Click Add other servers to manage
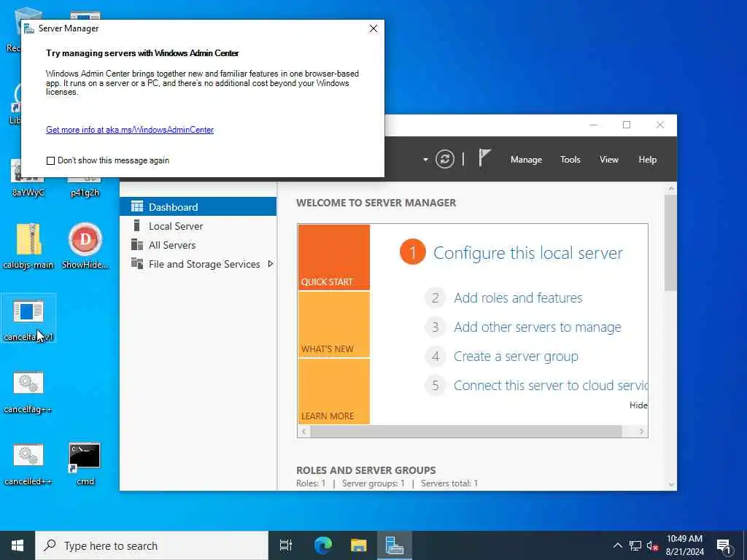The height and width of the screenshot is (560, 747). (538, 327)
